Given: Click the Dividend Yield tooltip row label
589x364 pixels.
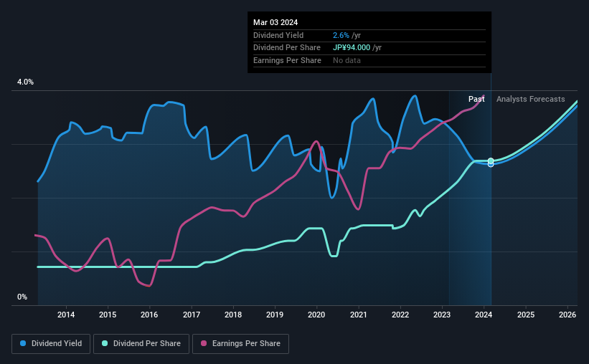Looking at the screenshot, I should [278, 35].
